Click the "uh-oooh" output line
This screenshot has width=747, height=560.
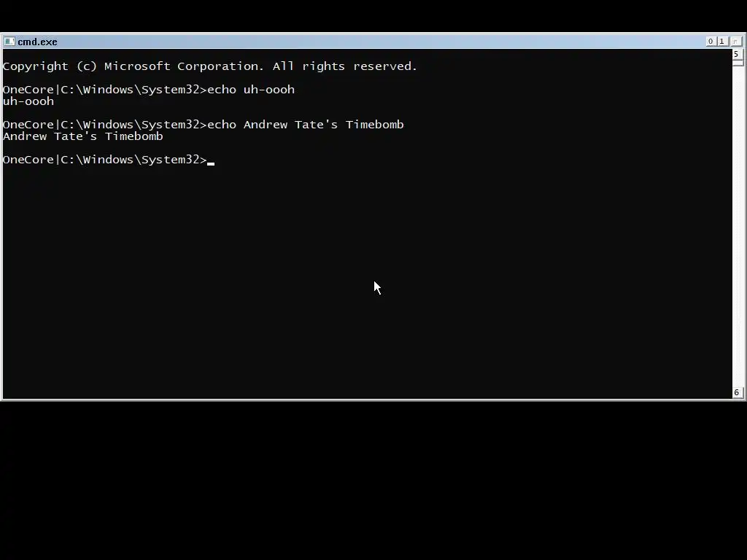pyautogui.click(x=28, y=101)
